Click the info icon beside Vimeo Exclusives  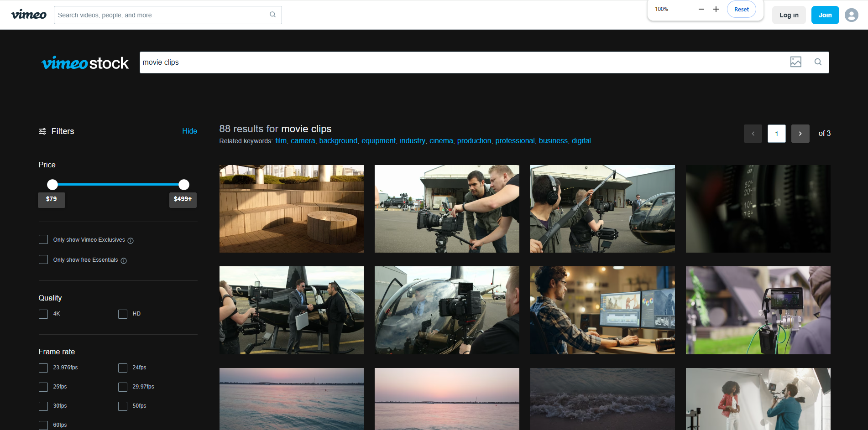[131, 241]
